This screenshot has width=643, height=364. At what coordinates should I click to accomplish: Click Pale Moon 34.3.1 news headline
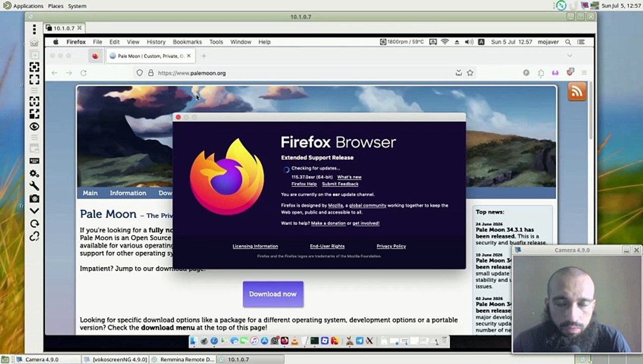[x=504, y=233]
